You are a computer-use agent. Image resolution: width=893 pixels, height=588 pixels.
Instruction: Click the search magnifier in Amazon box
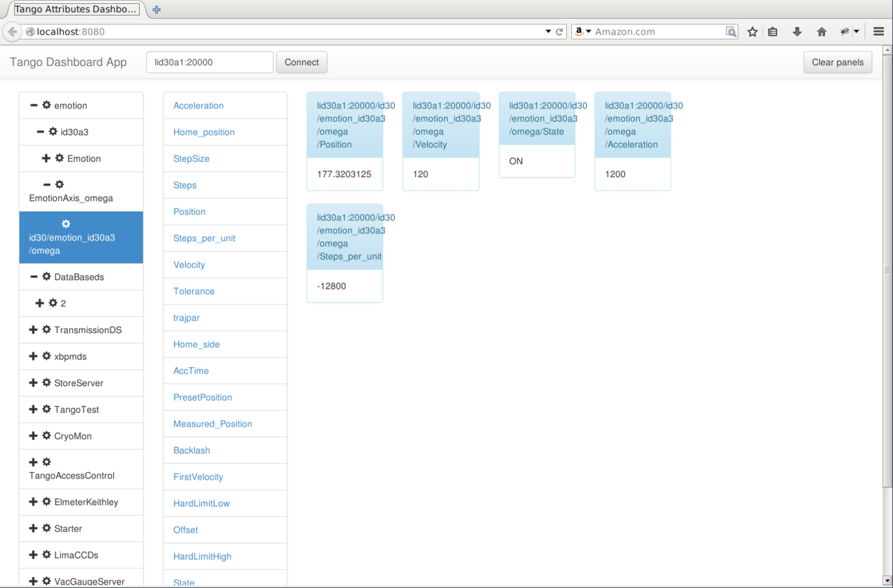(x=731, y=31)
